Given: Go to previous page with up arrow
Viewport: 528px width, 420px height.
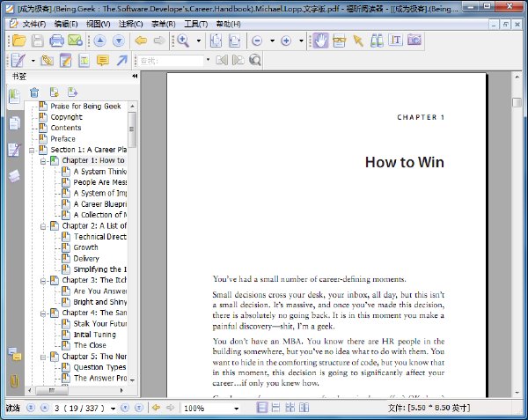Looking at the screenshot, I should [99, 41].
